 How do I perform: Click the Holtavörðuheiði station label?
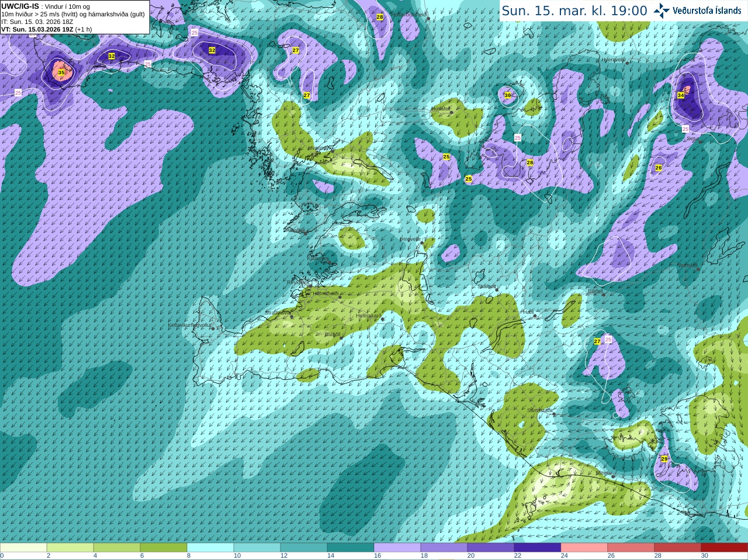pos(409,15)
